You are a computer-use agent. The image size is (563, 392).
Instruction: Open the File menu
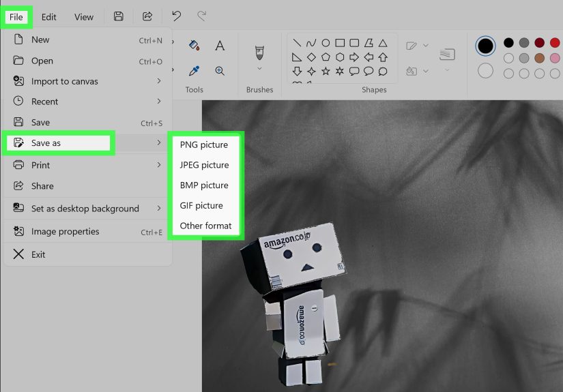(x=16, y=17)
